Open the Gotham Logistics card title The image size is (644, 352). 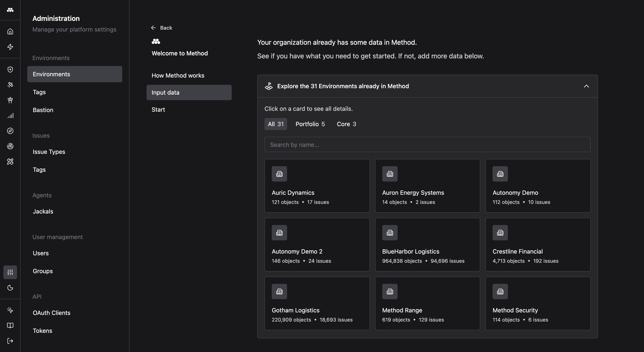[x=296, y=310]
